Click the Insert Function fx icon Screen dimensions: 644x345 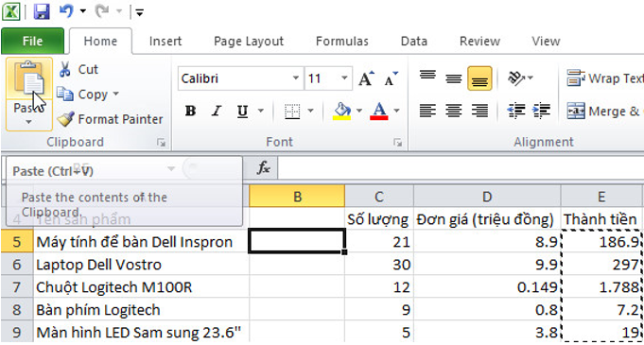(x=263, y=167)
